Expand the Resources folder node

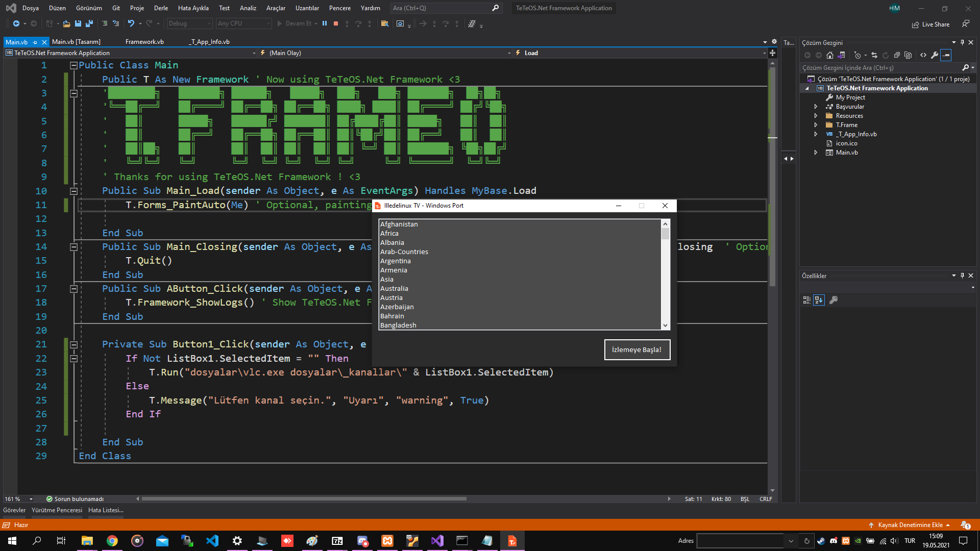(x=816, y=116)
